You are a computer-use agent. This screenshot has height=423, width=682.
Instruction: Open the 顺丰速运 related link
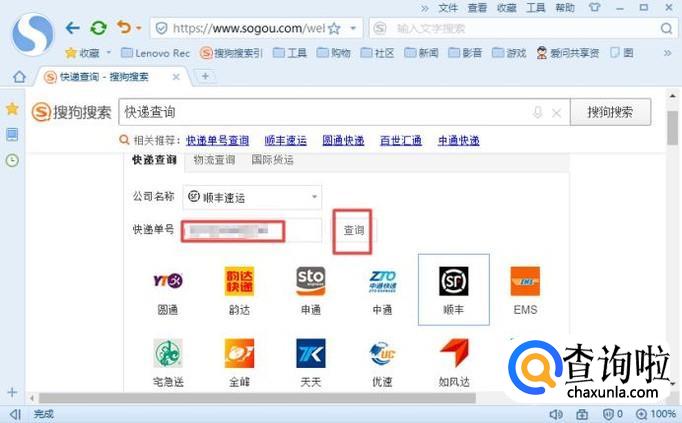tap(285, 141)
